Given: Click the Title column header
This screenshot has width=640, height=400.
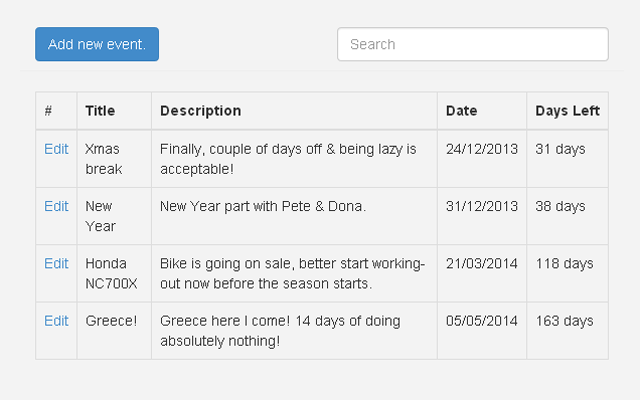Looking at the screenshot, I should [x=100, y=111].
